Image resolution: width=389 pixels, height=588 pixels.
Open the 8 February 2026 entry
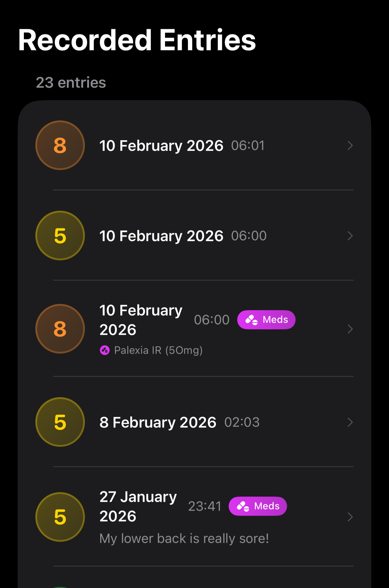click(x=158, y=422)
